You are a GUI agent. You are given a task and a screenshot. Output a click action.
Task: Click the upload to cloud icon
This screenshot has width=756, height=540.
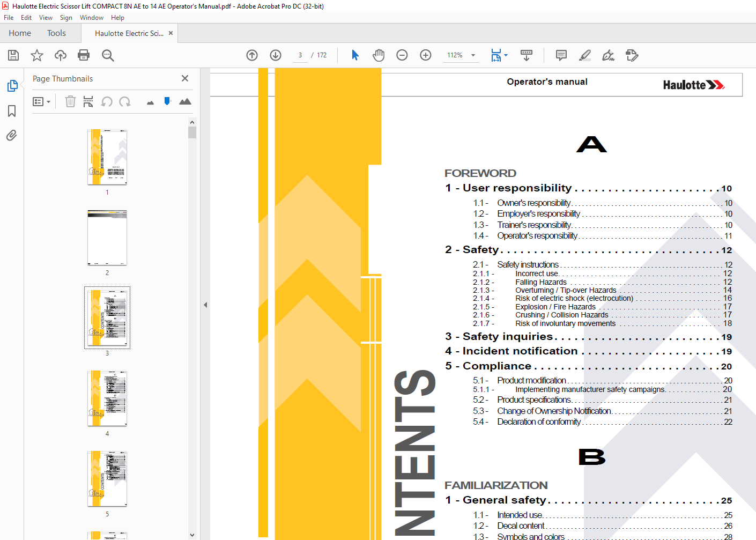61,55
